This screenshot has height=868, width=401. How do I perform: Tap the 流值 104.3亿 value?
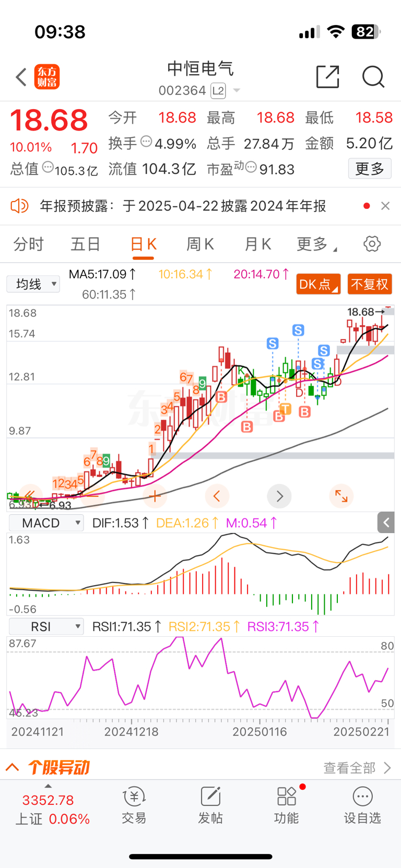(152, 169)
